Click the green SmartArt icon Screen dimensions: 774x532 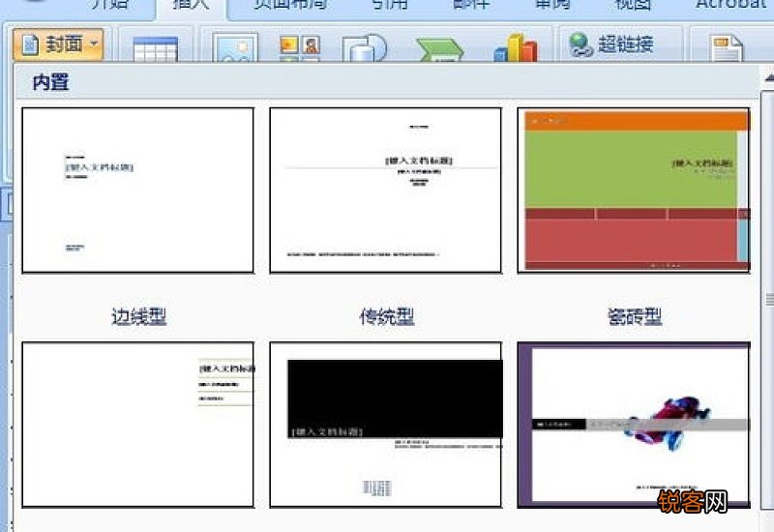click(x=439, y=49)
